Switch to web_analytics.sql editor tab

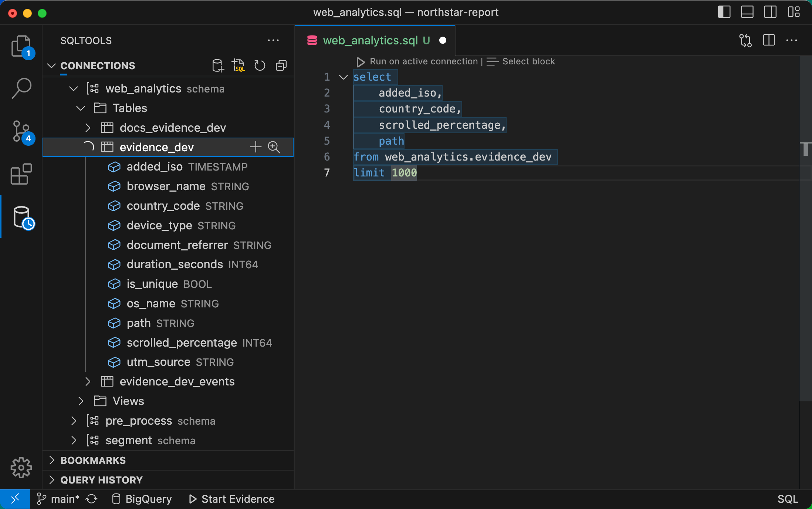(375, 40)
